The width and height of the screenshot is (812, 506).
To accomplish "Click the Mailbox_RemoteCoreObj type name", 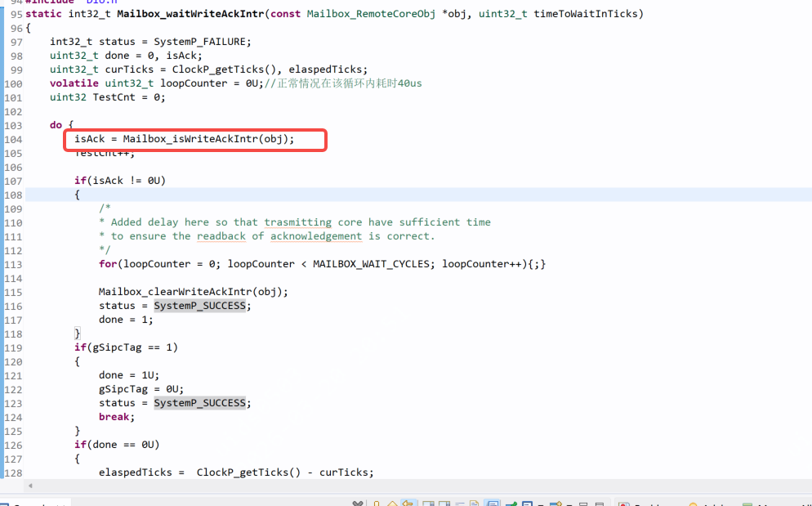I will [x=371, y=14].
